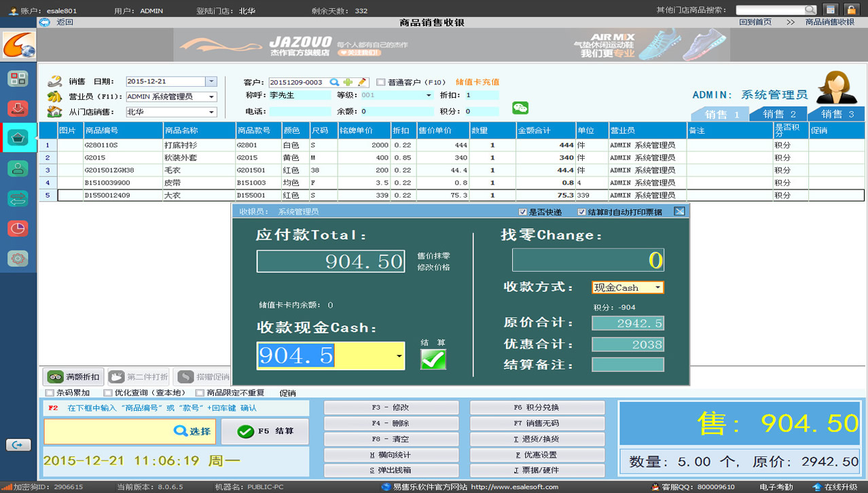
Task: Uncheck the 是否快递 checkbox
Action: (522, 212)
